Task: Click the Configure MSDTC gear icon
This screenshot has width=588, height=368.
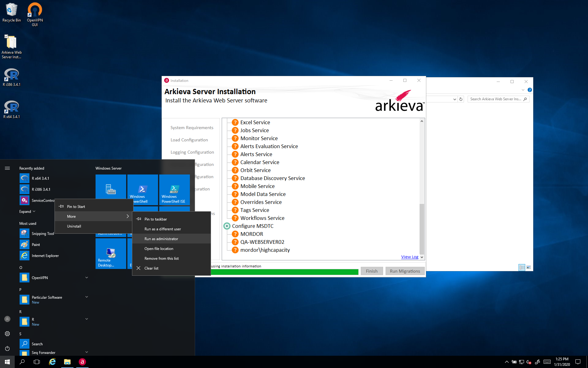Action: pyautogui.click(x=227, y=226)
